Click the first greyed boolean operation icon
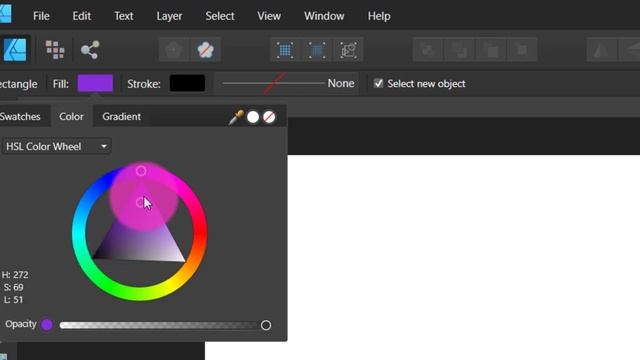This screenshot has height=360, width=640. [427, 50]
